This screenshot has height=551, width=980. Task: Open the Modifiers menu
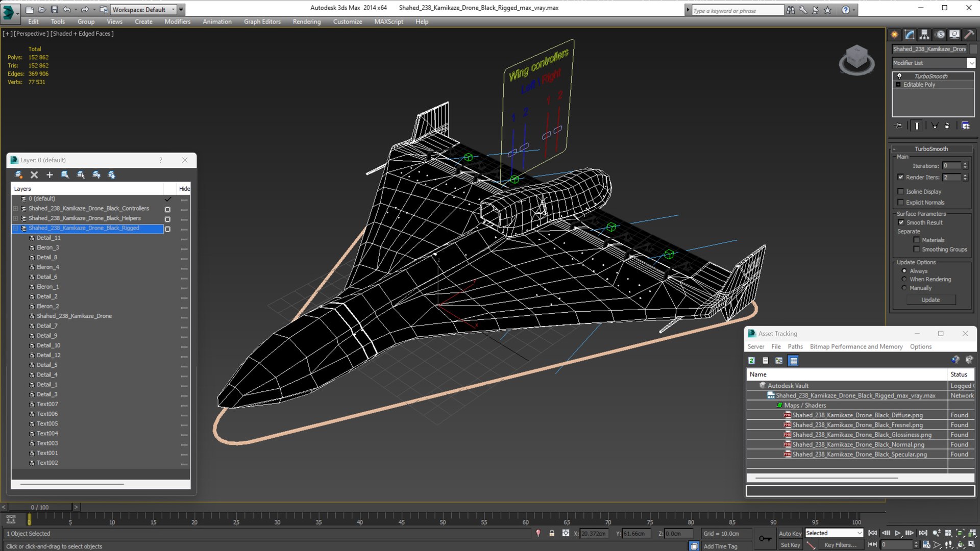pyautogui.click(x=177, y=21)
